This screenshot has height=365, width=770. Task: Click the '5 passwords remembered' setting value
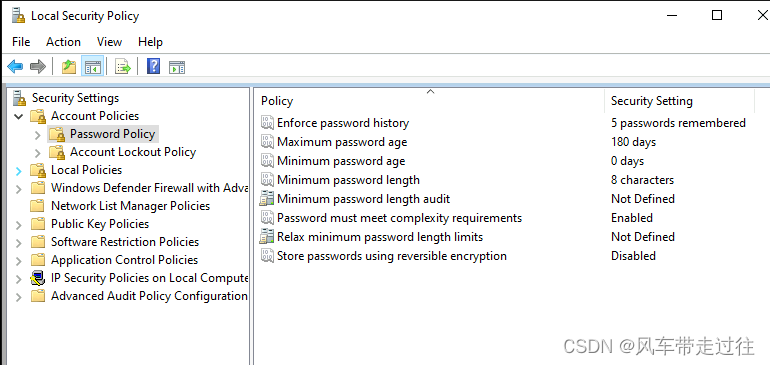(678, 123)
